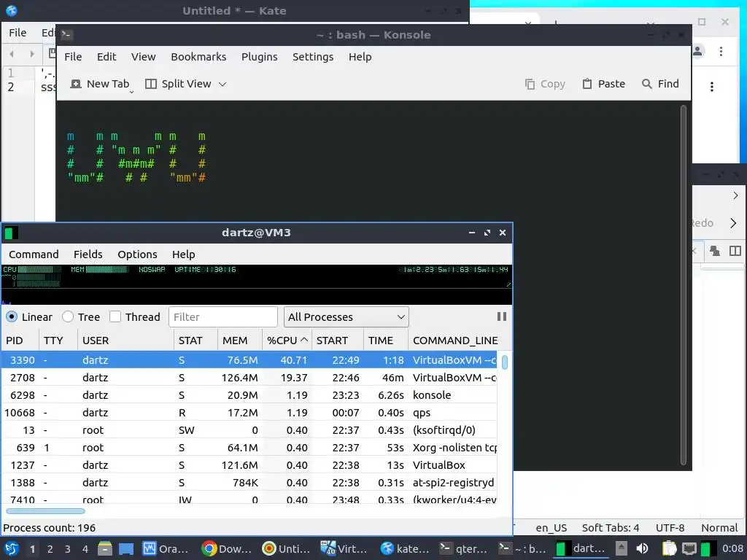Select the konsole process row PID 6298
747x560 pixels.
click(249, 395)
